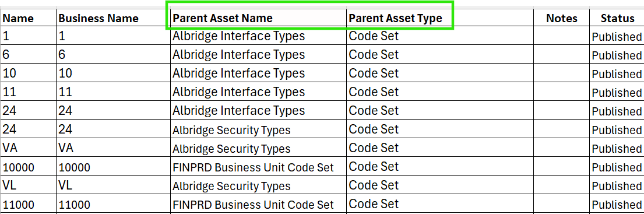Viewport: 644px width, 214px height.
Task: Select the Business Name header cell
Action: click(x=114, y=18)
